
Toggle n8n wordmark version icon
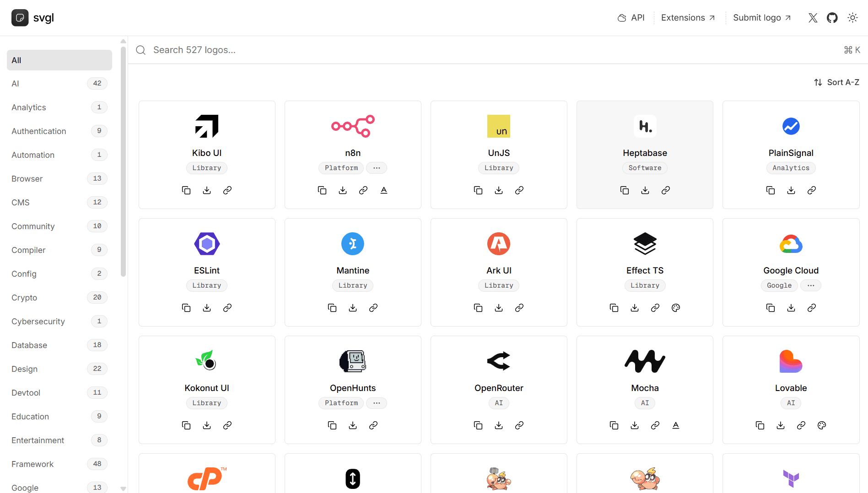(x=384, y=190)
